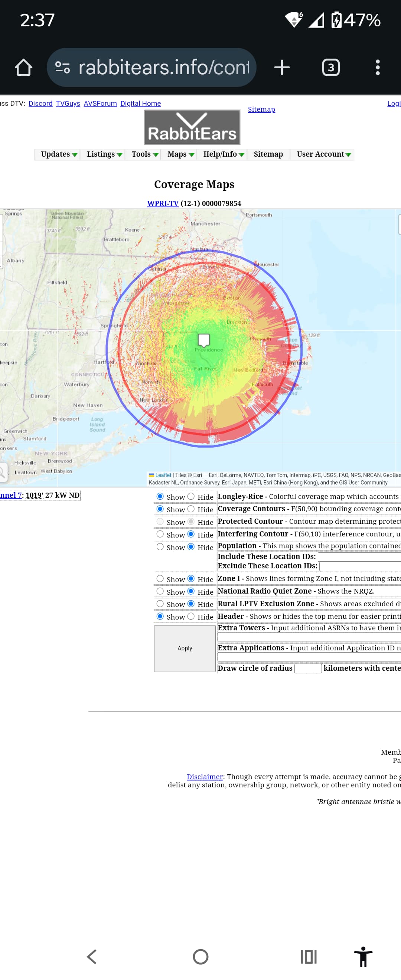Image resolution: width=401 pixels, height=980 pixels.
Task: Click the Include These Location IDs field
Action: pyautogui.click(x=359, y=556)
